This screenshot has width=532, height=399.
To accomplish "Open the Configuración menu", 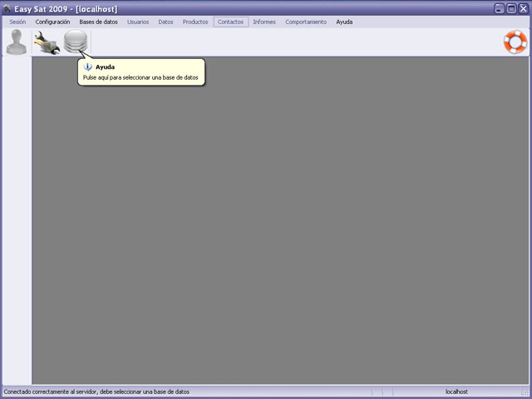I will pos(52,22).
